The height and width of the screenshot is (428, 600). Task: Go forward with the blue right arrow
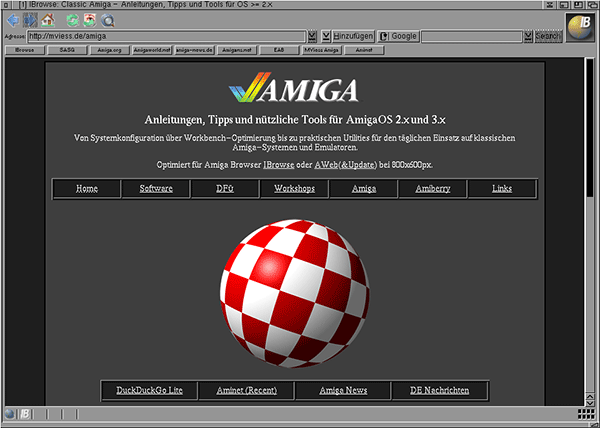click(x=30, y=20)
